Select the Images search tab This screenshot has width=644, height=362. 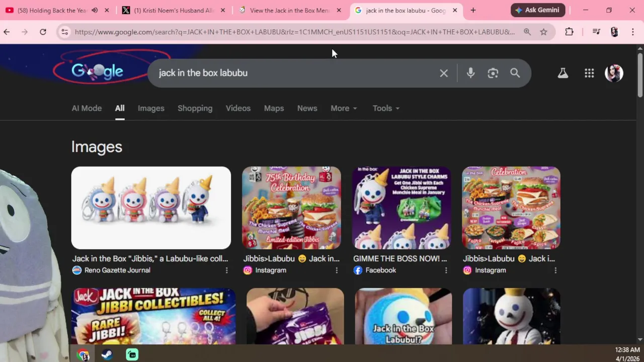click(151, 108)
